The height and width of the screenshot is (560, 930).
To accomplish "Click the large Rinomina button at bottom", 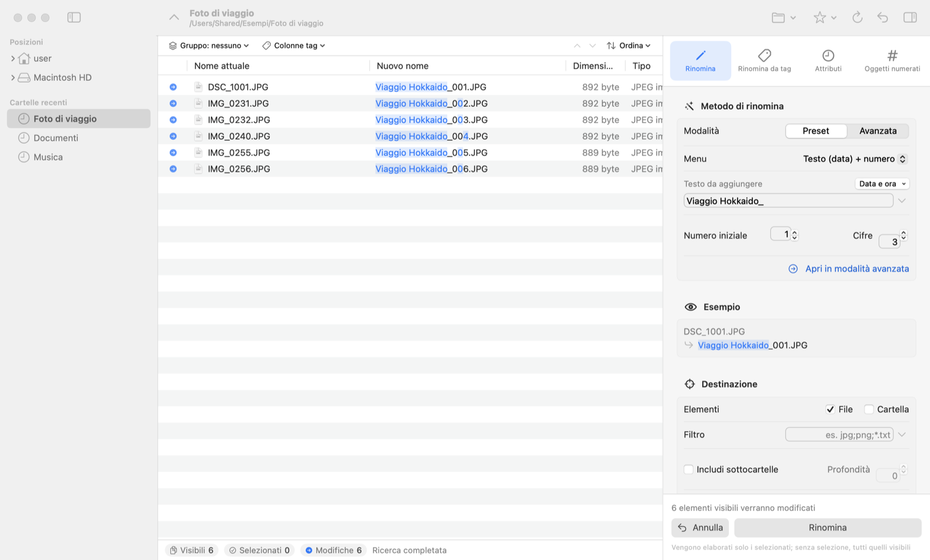I will point(828,527).
